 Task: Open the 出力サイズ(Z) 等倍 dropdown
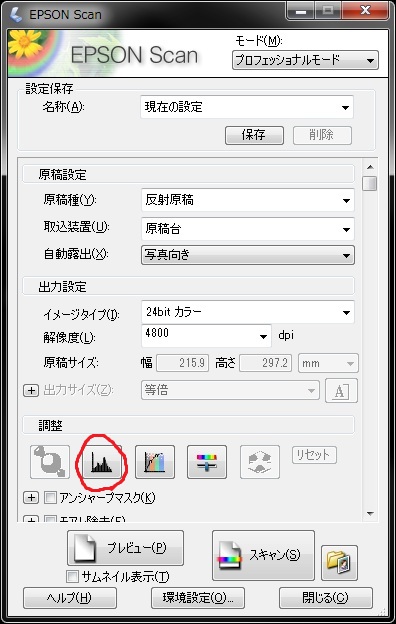[x=230, y=390]
